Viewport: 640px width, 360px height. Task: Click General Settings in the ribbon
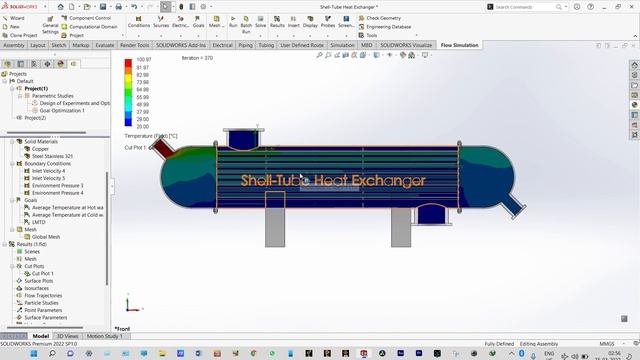50,25
